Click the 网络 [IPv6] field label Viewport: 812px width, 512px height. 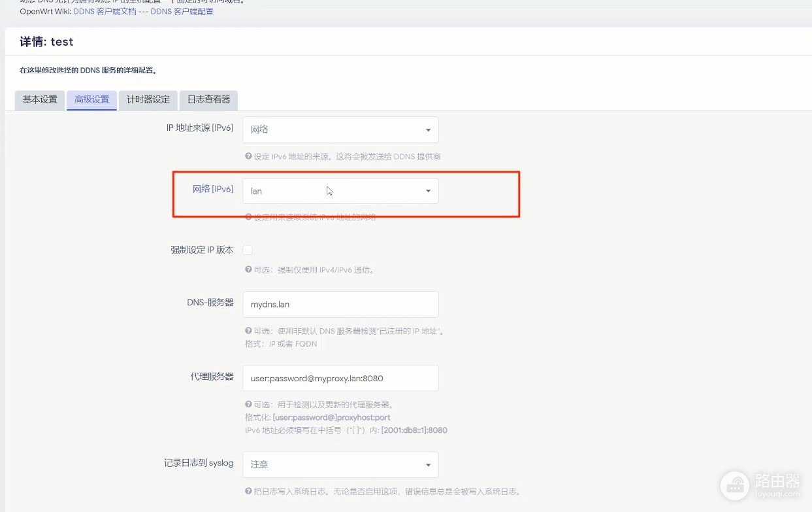(x=212, y=189)
